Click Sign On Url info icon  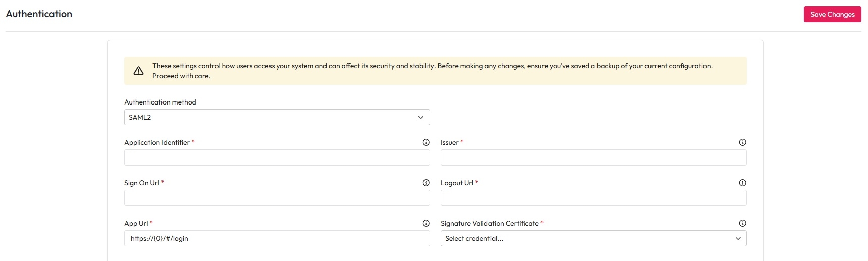click(x=426, y=183)
